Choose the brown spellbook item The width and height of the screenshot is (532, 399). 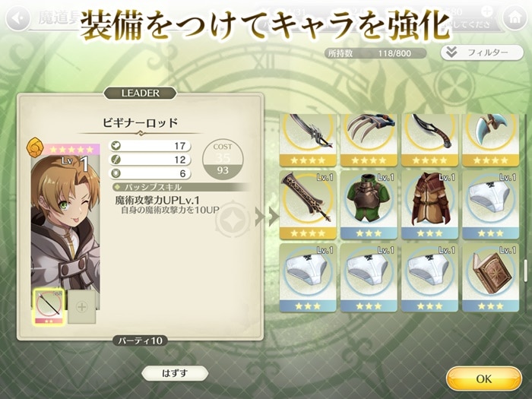(491, 277)
